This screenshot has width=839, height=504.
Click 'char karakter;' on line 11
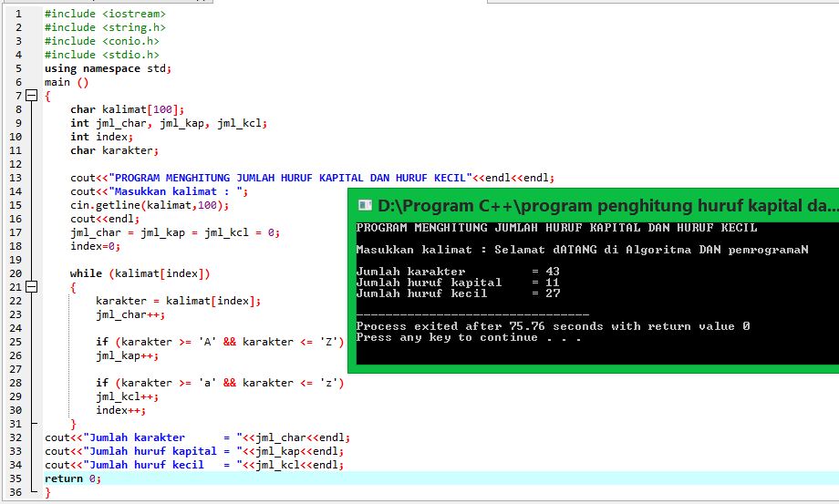coord(115,150)
